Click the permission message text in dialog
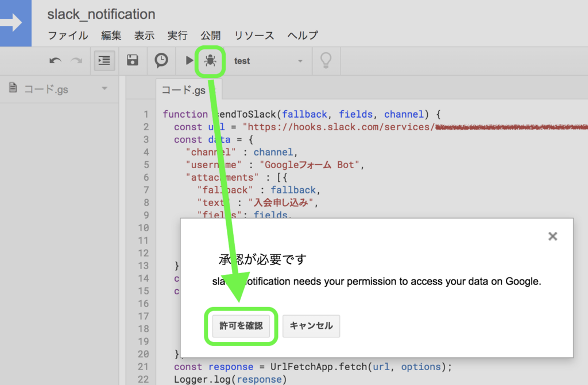Viewport: 588px width, 385px height. (377, 281)
